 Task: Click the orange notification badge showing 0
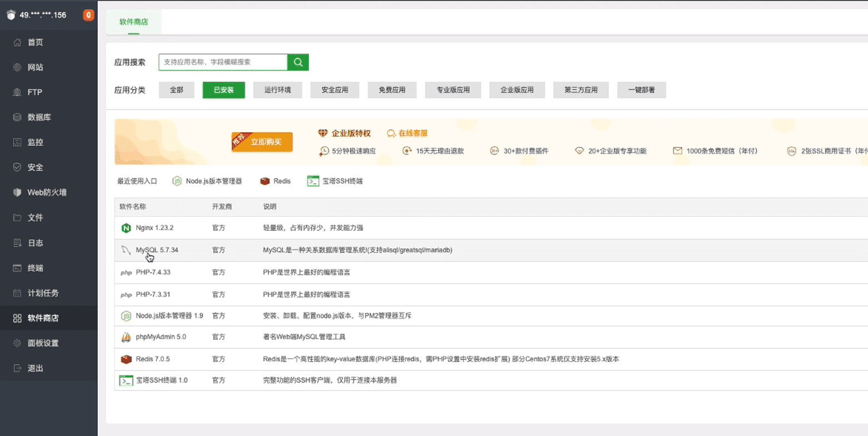pos(88,15)
